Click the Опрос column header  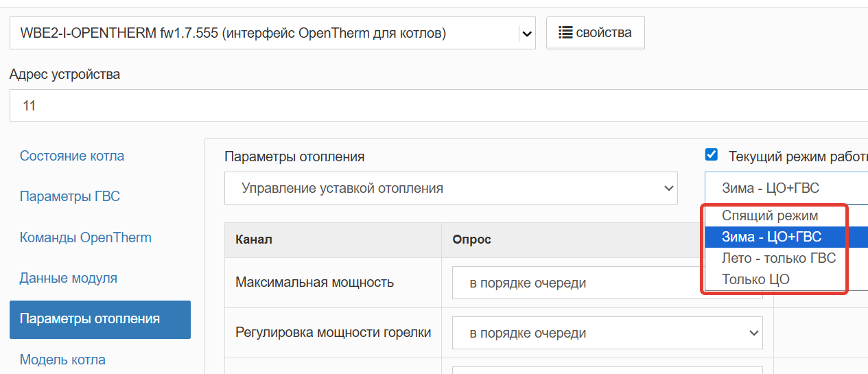tap(471, 239)
